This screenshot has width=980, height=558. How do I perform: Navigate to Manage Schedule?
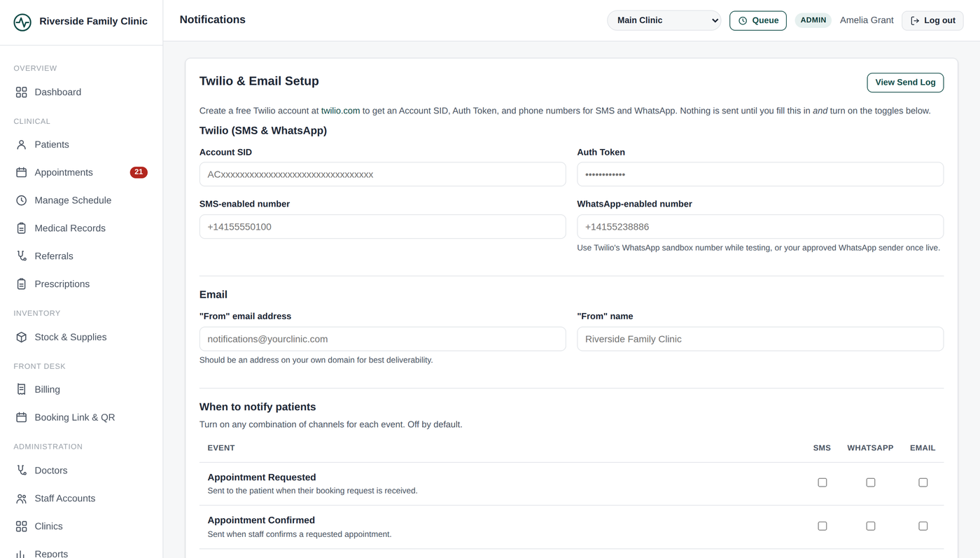point(81,200)
